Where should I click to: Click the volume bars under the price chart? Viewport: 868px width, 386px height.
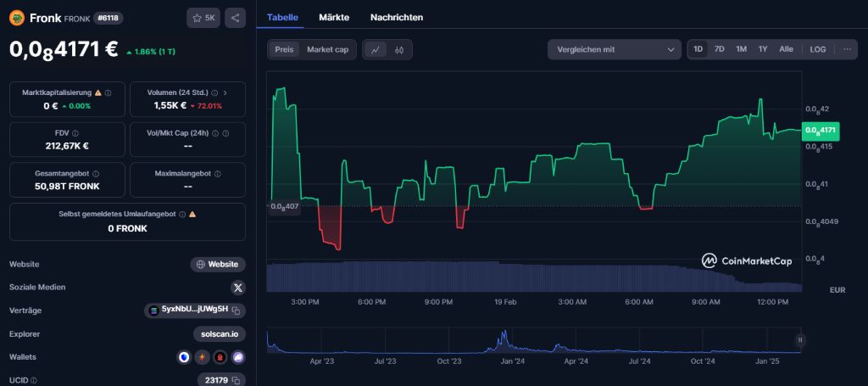point(534,277)
